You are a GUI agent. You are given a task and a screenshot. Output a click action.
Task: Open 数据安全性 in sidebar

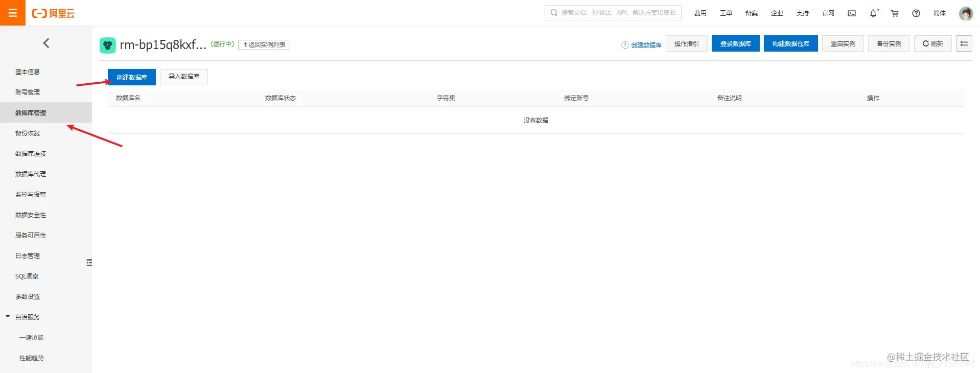pyautogui.click(x=31, y=215)
